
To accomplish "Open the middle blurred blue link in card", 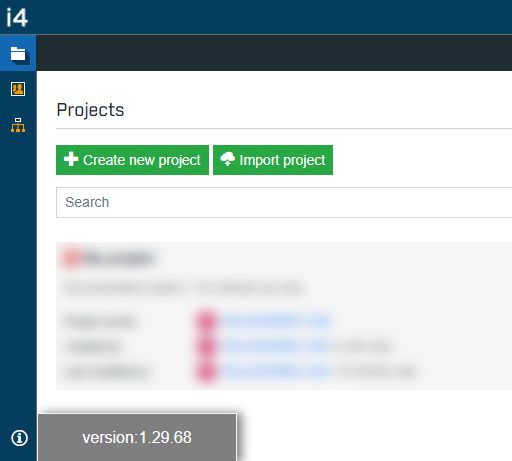I will coord(275,346).
